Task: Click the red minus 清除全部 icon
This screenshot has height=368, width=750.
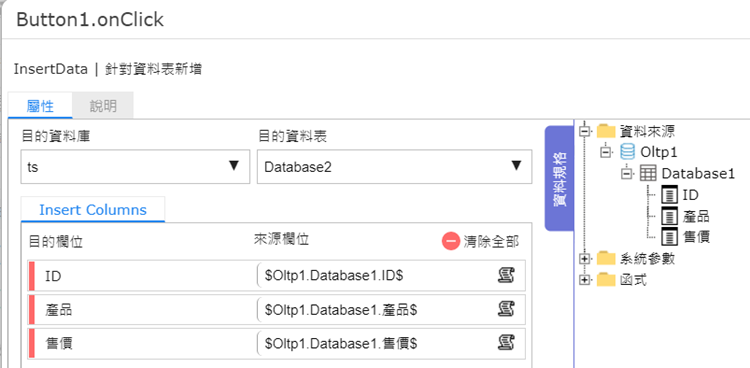Action: coord(451,242)
